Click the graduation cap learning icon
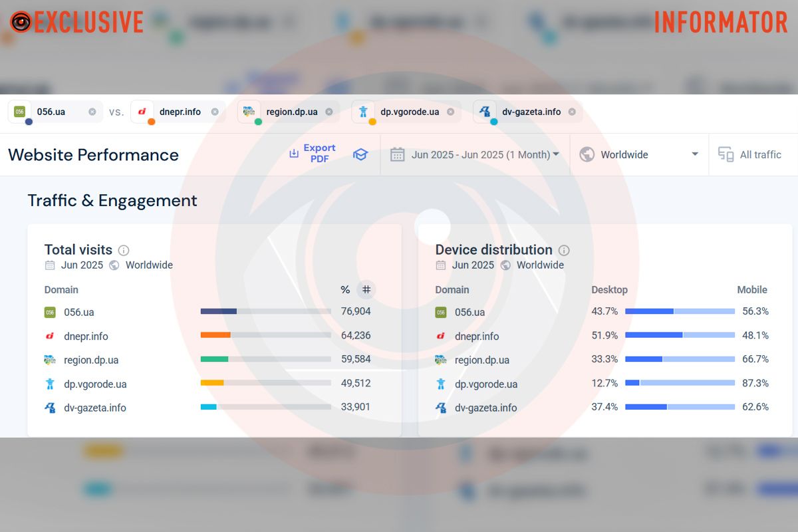Screen dimensions: 798x532 (360, 154)
